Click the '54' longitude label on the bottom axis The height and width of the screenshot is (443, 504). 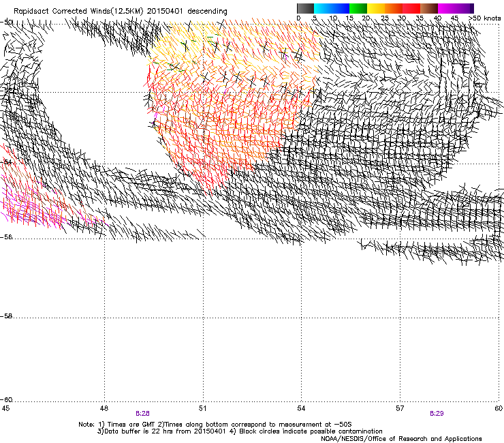(301, 408)
